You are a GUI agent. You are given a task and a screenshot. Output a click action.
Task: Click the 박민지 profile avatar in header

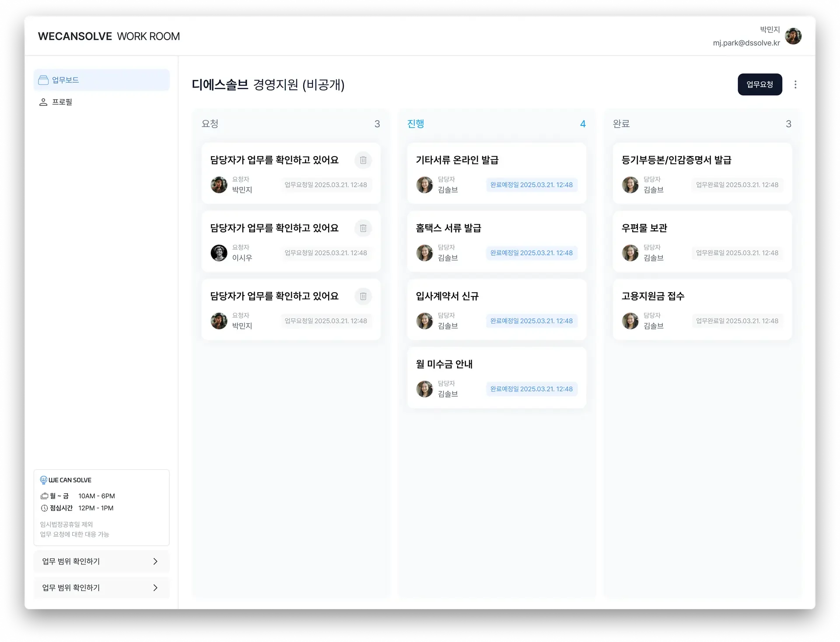(x=793, y=36)
